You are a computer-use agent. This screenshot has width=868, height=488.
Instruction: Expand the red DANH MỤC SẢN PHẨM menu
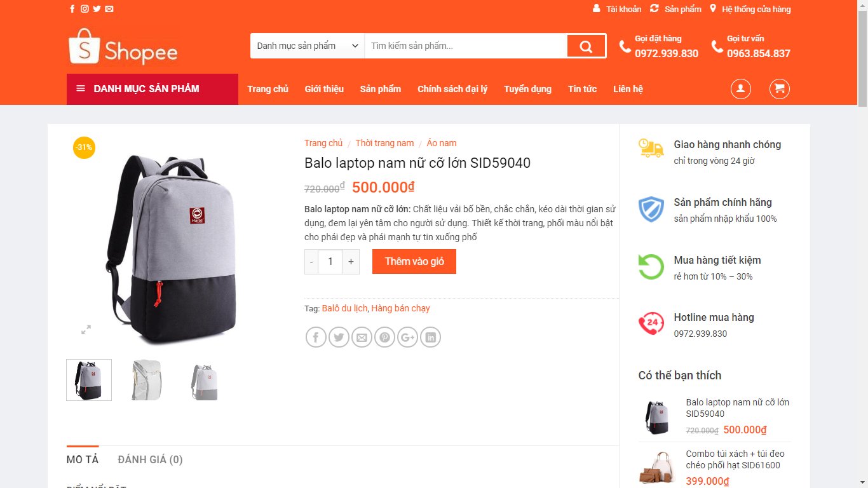pos(153,89)
